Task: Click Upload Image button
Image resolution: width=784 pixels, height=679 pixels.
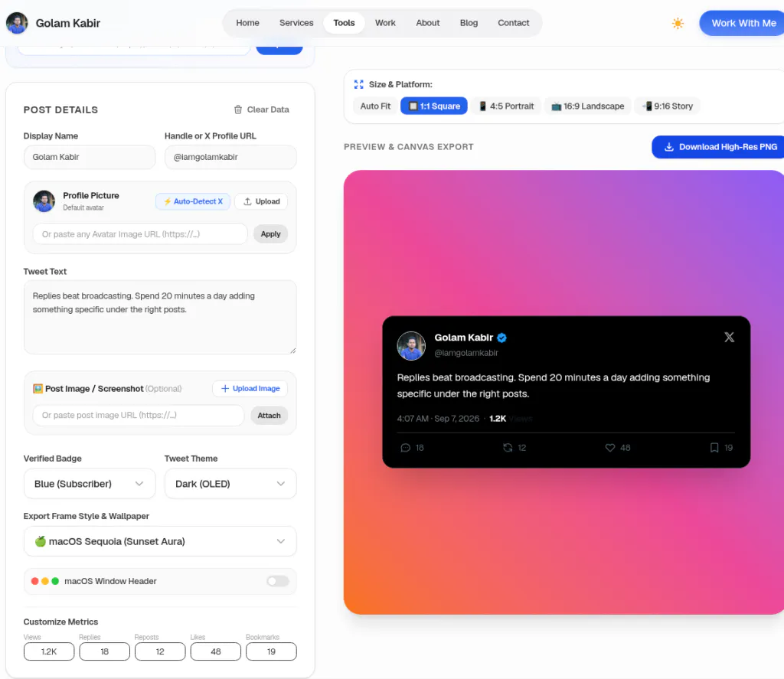Action: coord(250,389)
